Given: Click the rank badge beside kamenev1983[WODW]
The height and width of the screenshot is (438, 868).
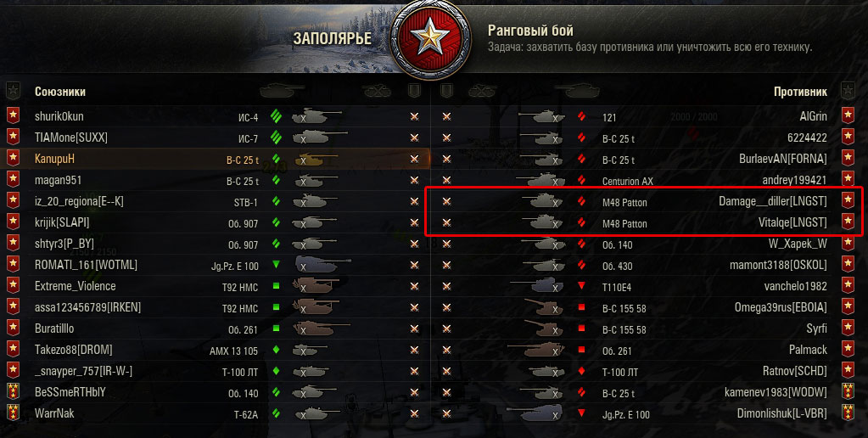Looking at the screenshot, I should click(x=848, y=392).
